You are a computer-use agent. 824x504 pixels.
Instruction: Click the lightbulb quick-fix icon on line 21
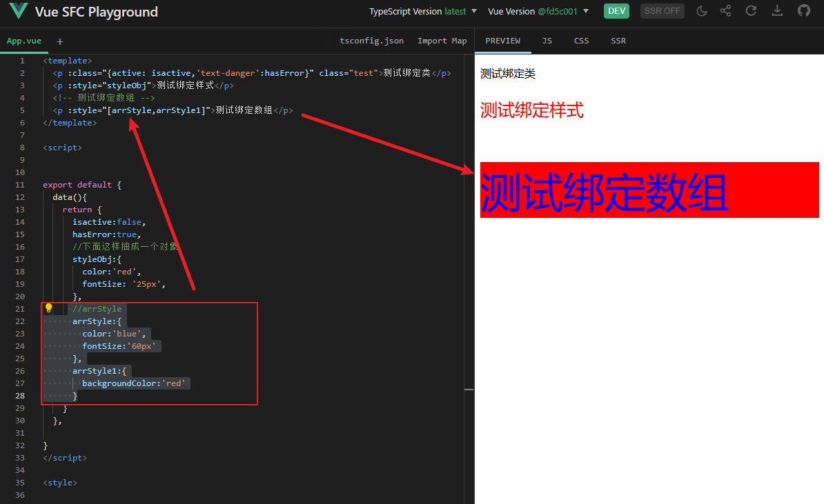click(x=48, y=308)
